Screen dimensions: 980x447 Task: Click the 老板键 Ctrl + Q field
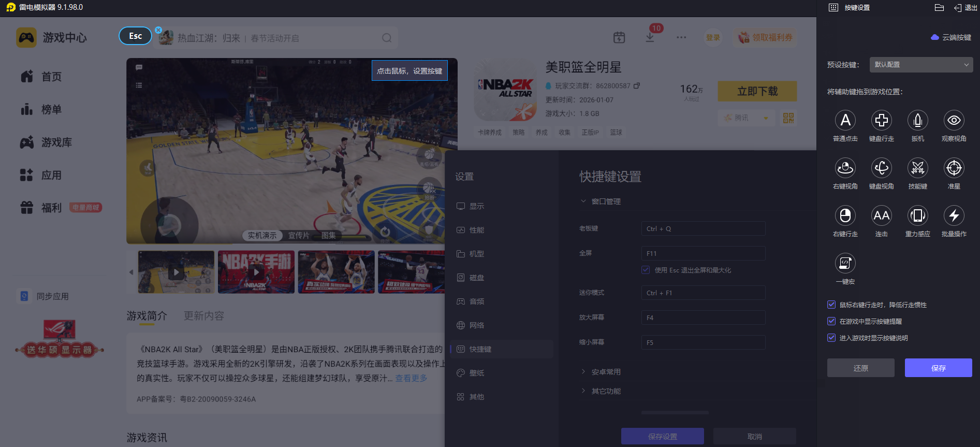tap(703, 228)
